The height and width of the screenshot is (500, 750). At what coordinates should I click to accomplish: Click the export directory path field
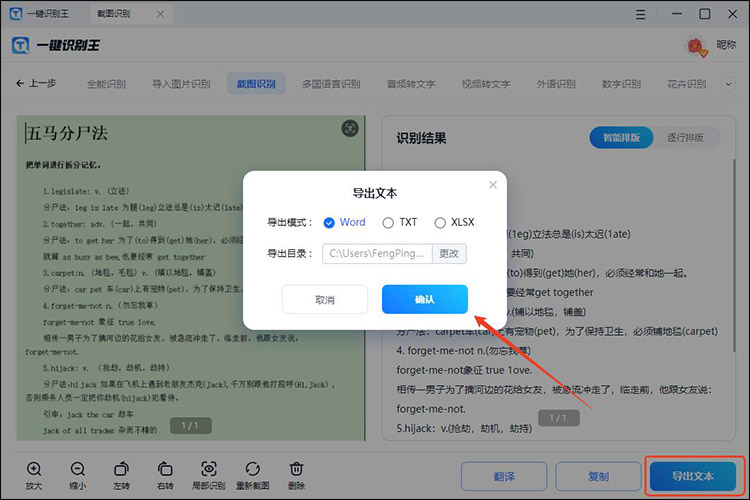[377, 254]
